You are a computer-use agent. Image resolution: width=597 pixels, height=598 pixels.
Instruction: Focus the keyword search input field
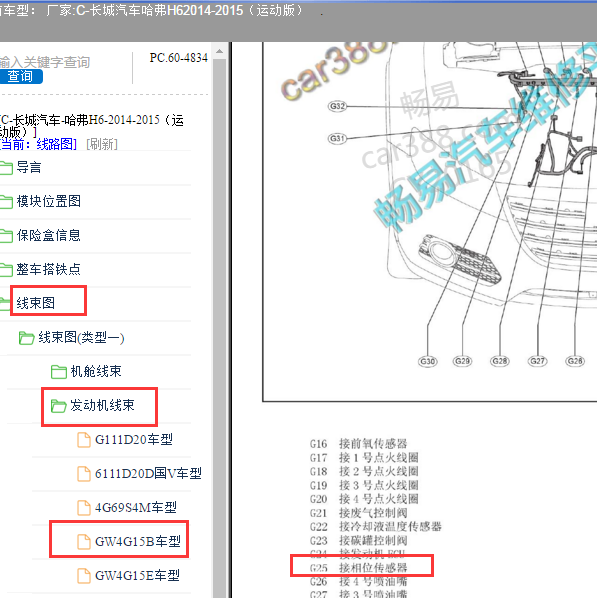pos(45,62)
